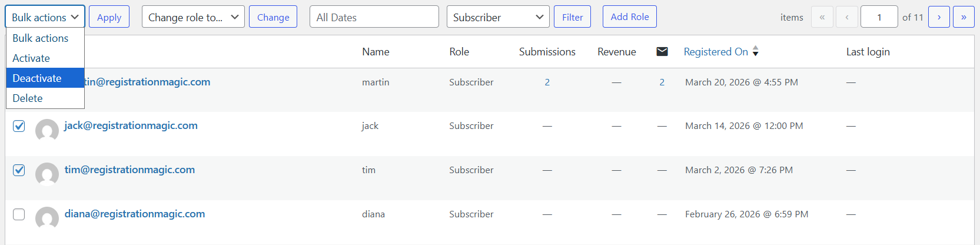Select Deactivate from bulk actions menu

click(x=45, y=78)
